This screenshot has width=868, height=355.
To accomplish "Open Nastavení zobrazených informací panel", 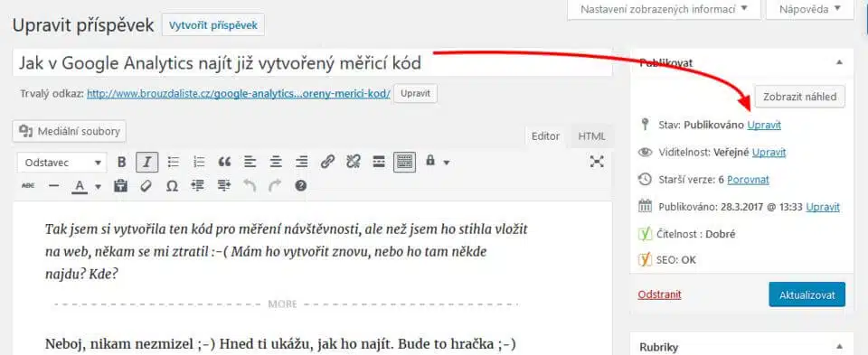I will 664,9.
